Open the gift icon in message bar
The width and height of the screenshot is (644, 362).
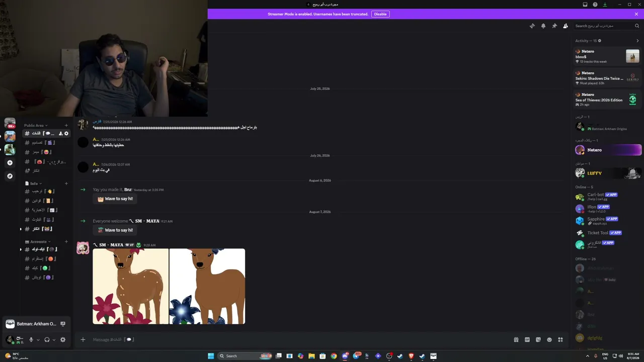point(516,340)
